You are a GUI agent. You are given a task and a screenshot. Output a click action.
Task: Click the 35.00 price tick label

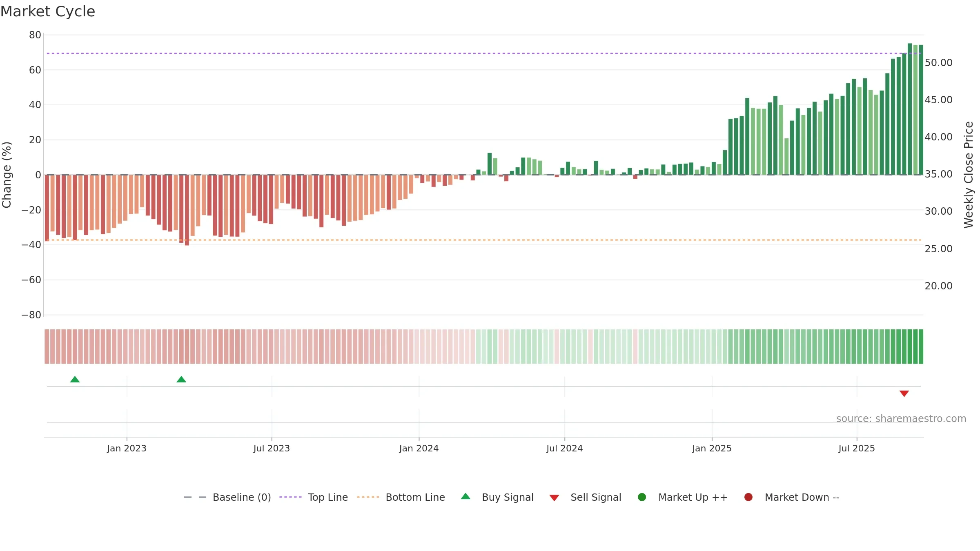click(x=939, y=174)
